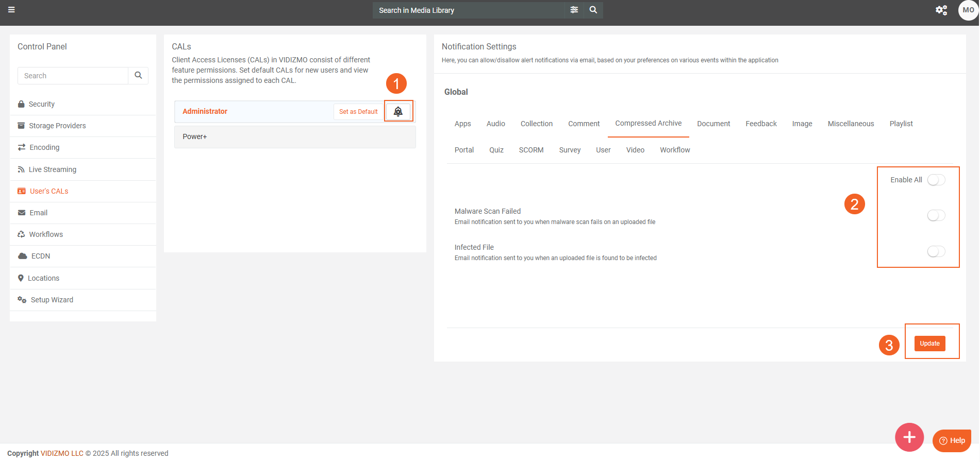Open the Help widget

click(x=952, y=440)
